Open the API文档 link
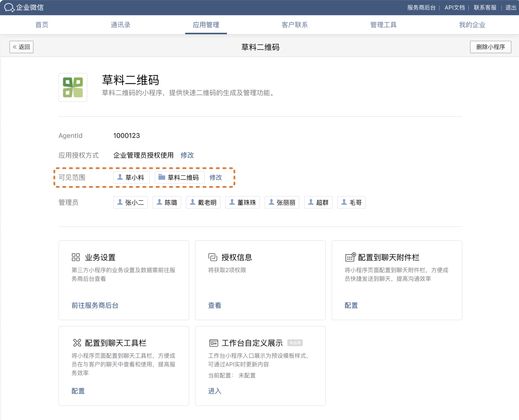 (455, 8)
